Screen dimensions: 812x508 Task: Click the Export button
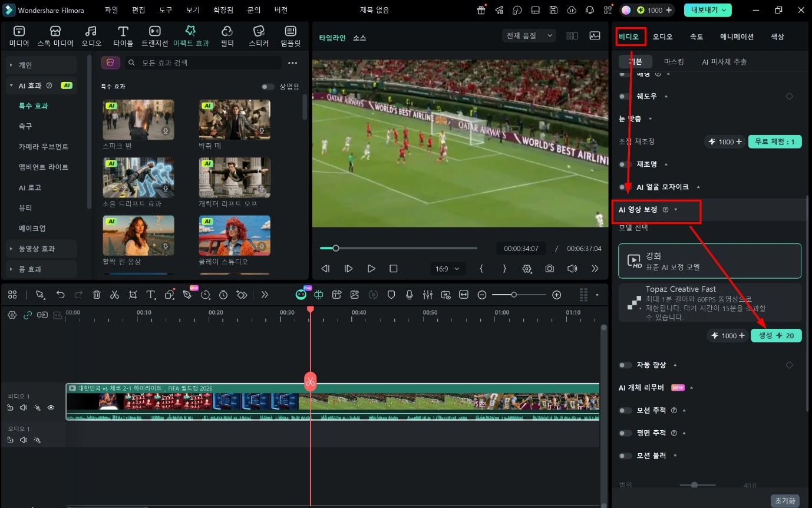[x=708, y=10]
